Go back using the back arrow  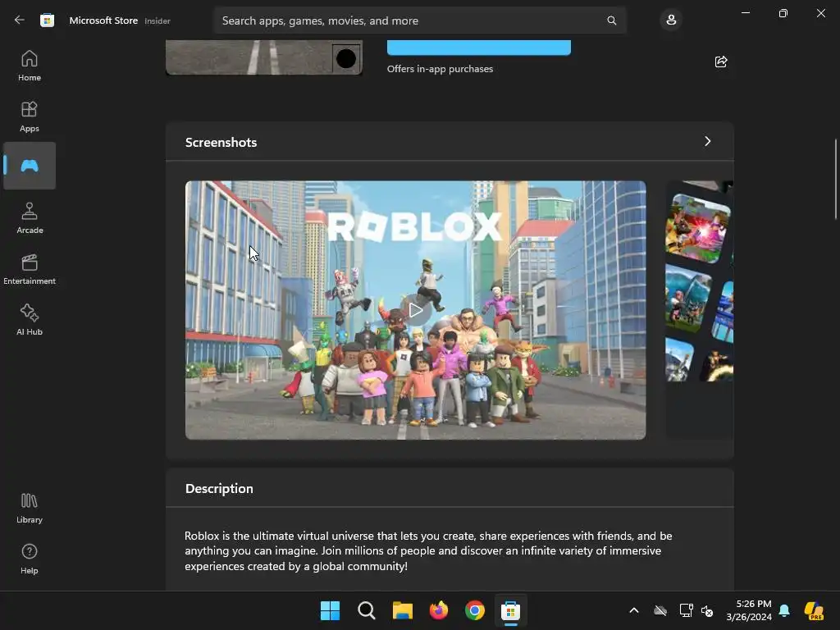[20, 21]
